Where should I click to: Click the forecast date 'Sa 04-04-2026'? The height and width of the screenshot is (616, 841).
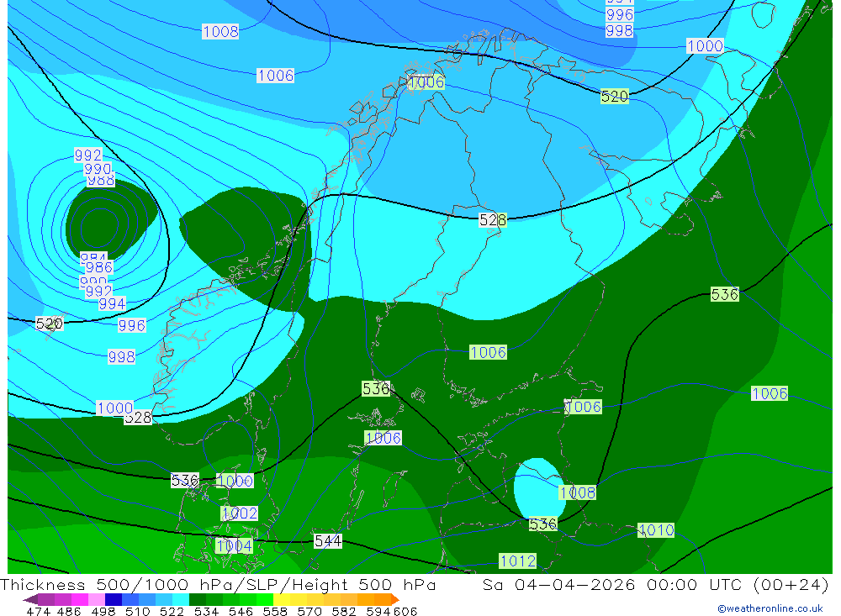point(559,584)
